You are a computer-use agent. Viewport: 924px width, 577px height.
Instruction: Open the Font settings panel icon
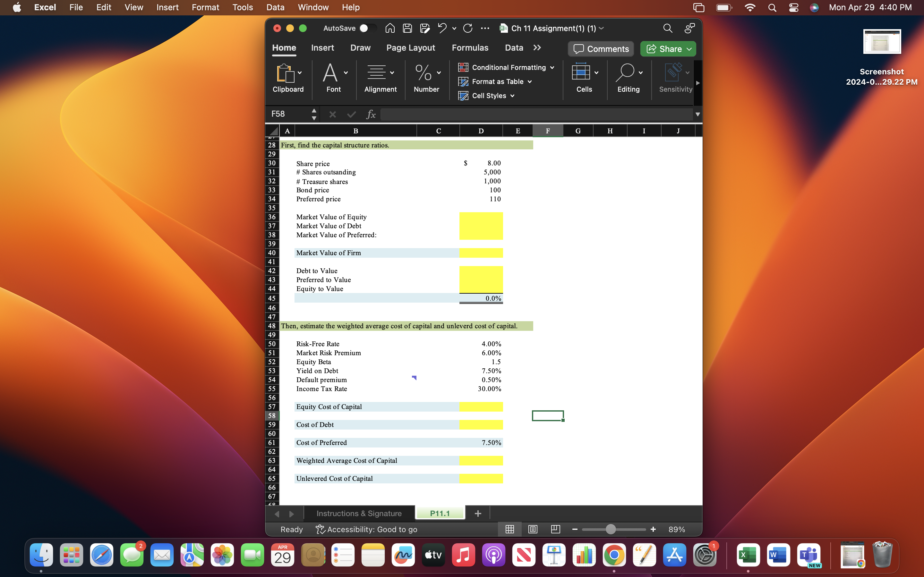point(331,73)
